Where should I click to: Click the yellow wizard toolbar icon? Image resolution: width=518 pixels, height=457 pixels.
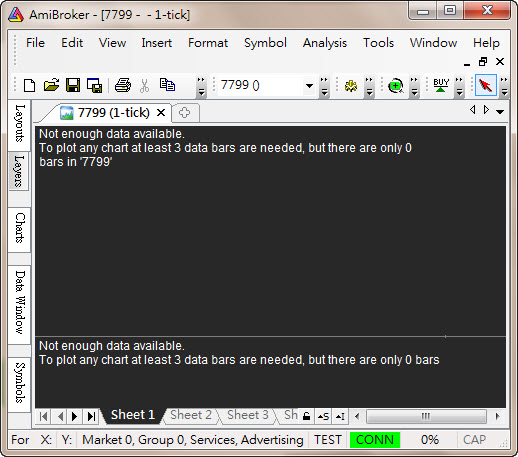click(x=351, y=86)
